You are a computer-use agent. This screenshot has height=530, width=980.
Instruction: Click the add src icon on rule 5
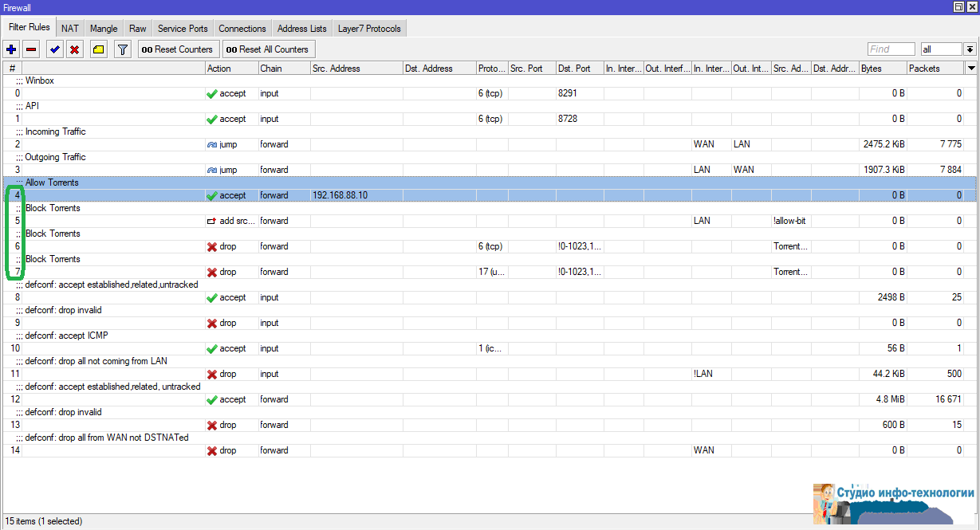(x=211, y=221)
